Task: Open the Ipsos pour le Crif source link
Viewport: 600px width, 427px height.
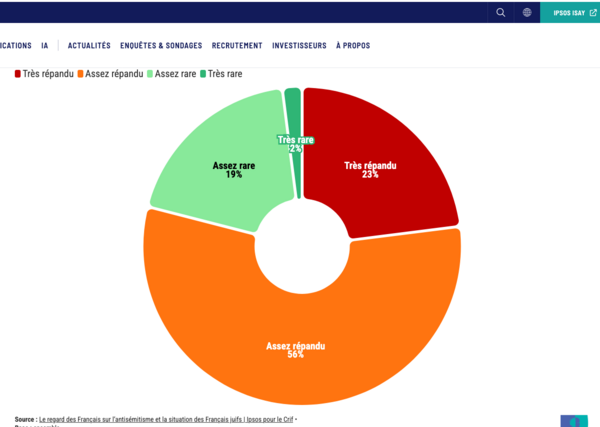Action: click(x=166, y=419)
